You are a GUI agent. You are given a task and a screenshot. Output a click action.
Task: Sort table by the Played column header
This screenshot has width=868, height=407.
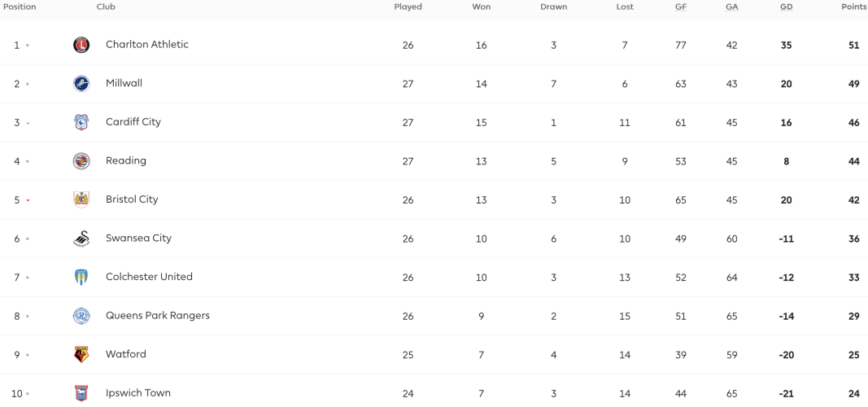(408, 7)
